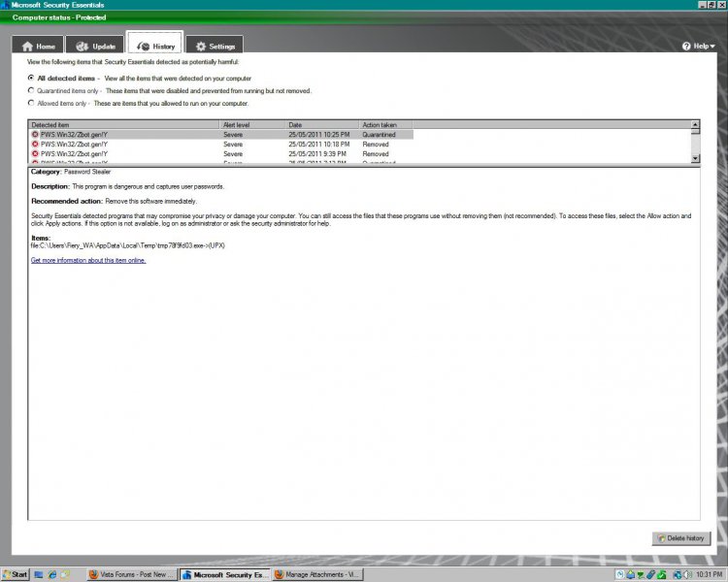
Task: Sort by the Action taken column header
Action: (385, 124)
